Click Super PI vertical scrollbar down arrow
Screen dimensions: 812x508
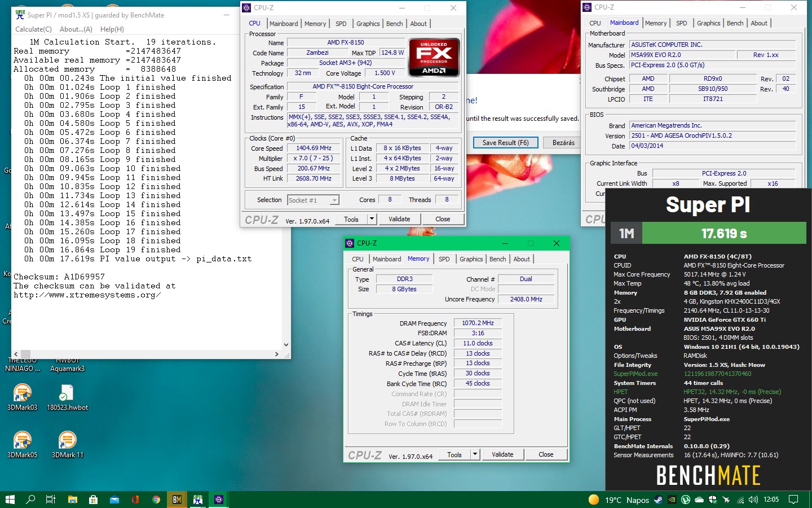tap(286, 345)
